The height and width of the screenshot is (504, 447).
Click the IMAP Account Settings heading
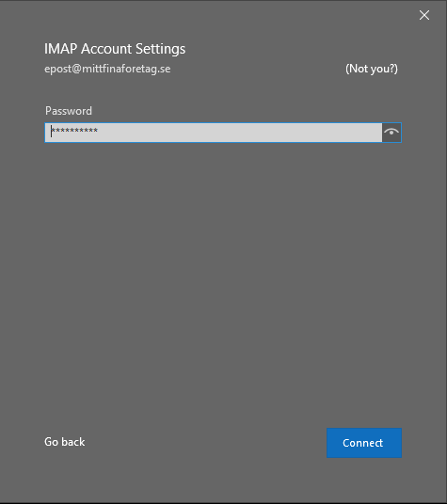tap(115, 49)
